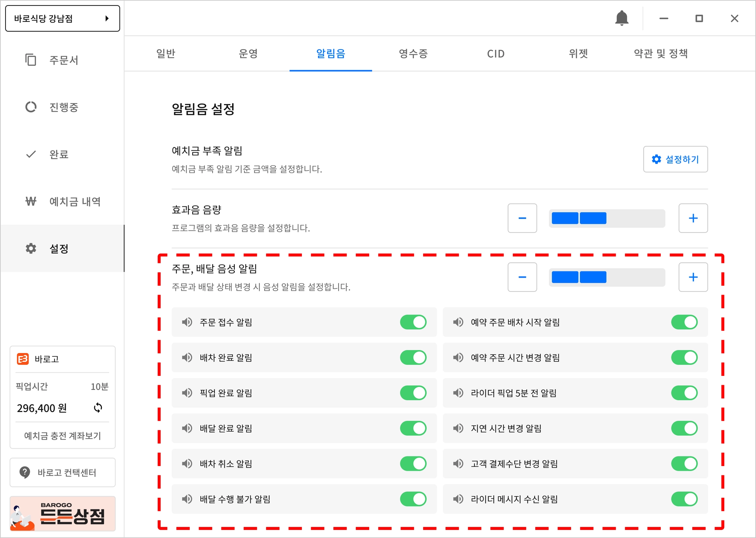Open the CID tab
Screen dimensions: 756x538
click(x=495, y=54)
